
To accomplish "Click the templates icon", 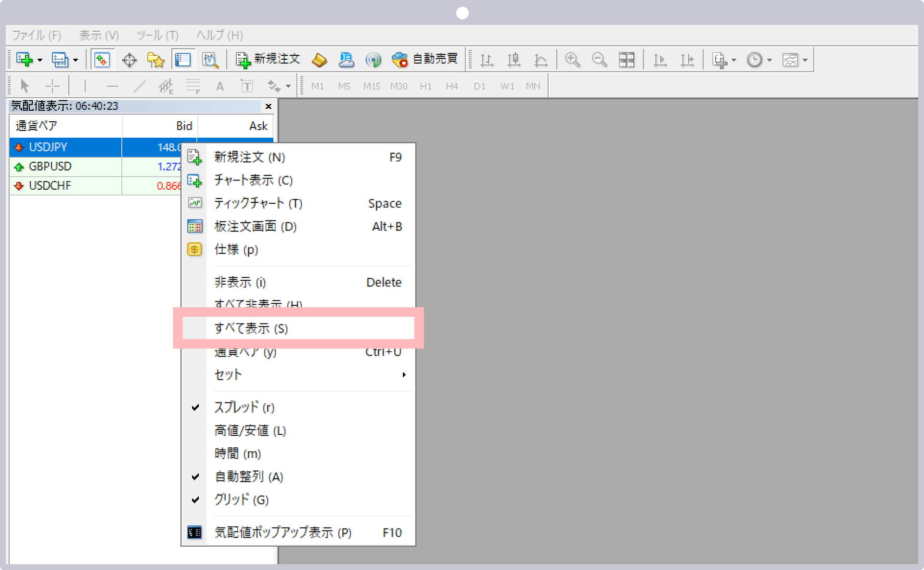I will pos(790,60).
